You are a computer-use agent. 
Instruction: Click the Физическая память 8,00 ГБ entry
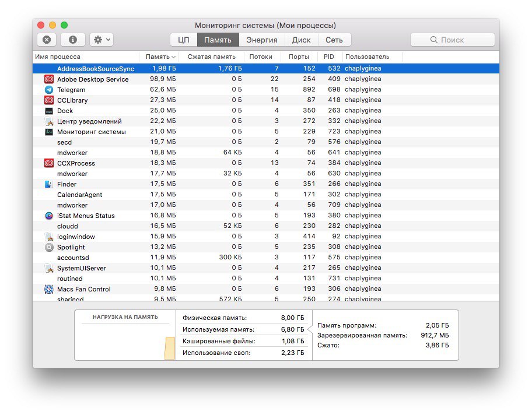[243, 318]
